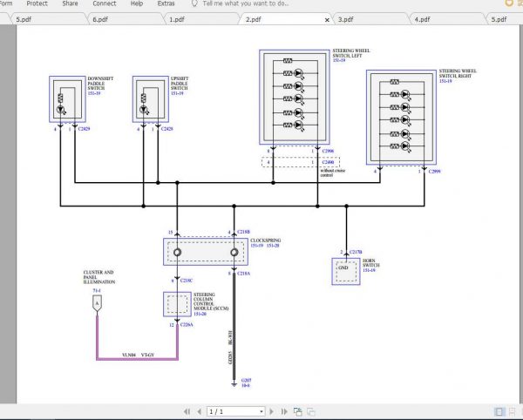Viewport: 523px width, 420px height.
Task: Click the lightbulb Tell me icon
Action: [x=193, y=3]
